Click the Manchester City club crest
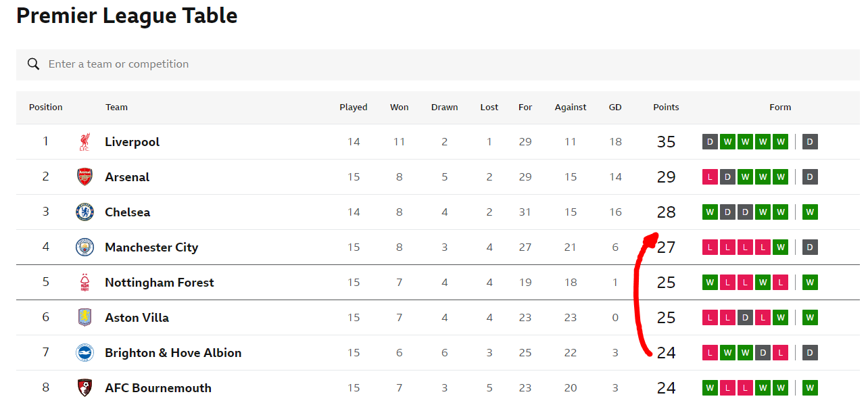 [x=85, y=247]
